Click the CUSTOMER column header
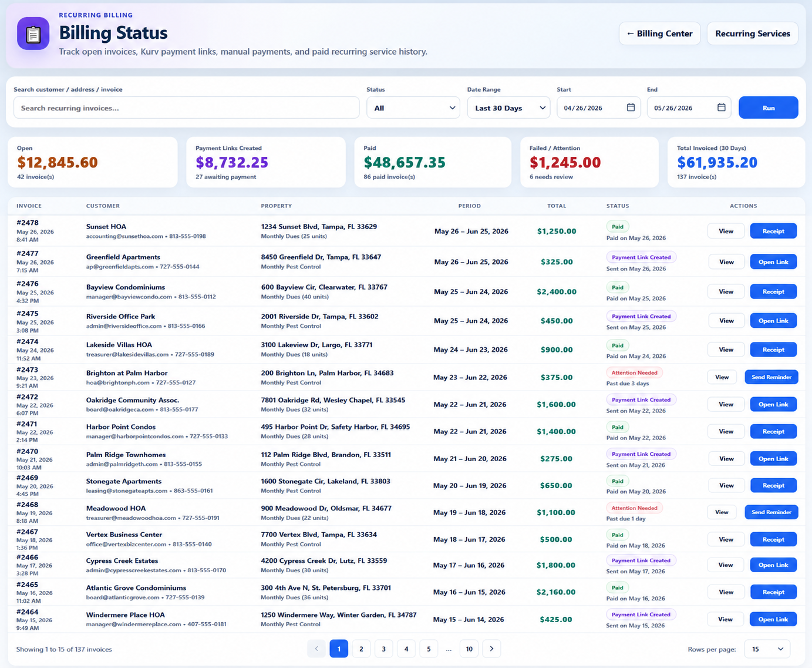This screenshot has width=812, height=668. pyautogui.click(x=103, y=206)
